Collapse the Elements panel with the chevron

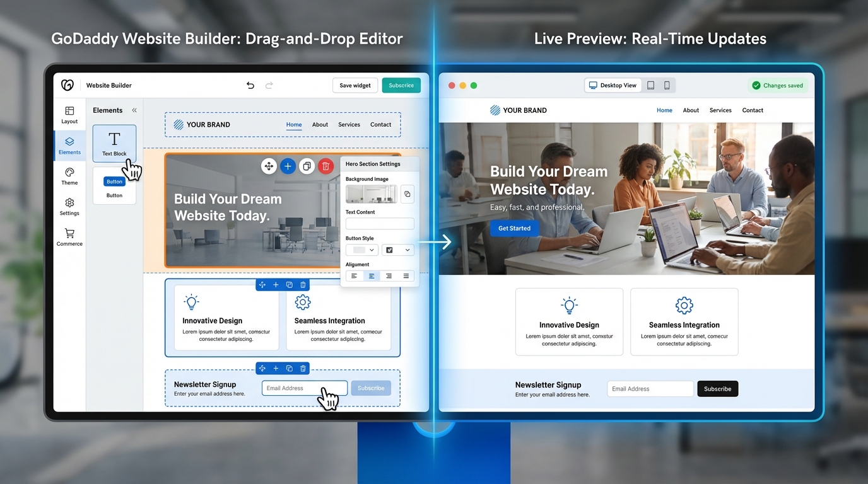click(x=134, y=110)
